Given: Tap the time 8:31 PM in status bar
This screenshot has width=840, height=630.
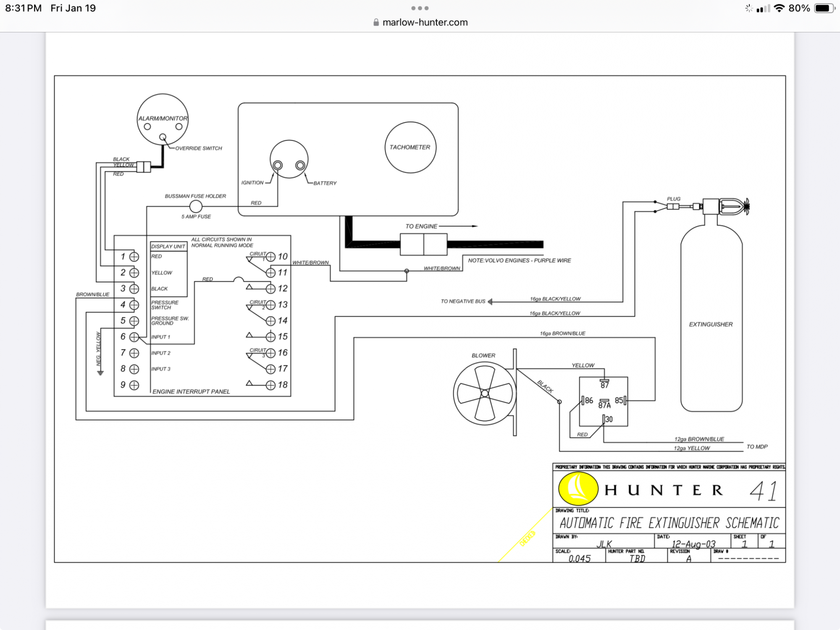Looking at the screenshot, I should [24, 8].
